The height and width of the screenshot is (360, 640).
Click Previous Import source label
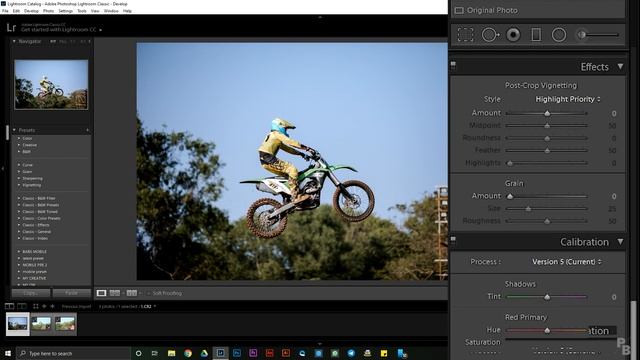(76, 306)
